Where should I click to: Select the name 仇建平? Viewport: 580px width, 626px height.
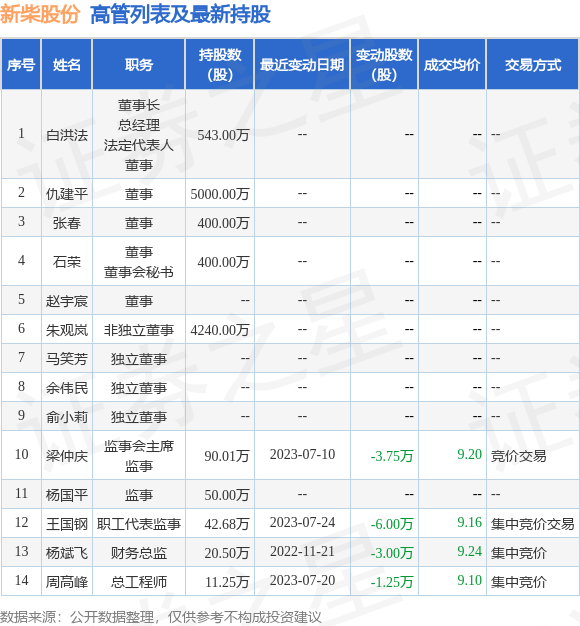[x=67, y=194]
